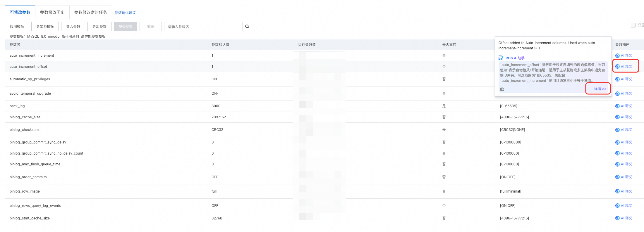The image size is (644, 232).
Task: Select the binlog_group_commit_sync_delay parameter name
Action: point(38,142)
